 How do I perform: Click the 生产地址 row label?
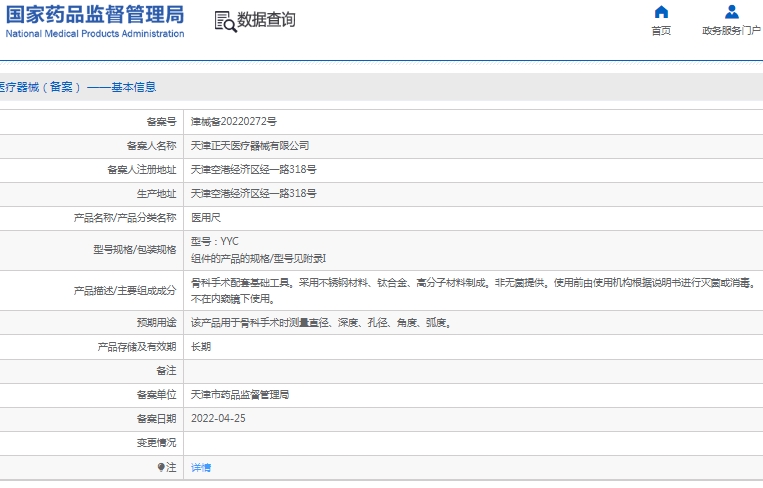tap(157, 194)
